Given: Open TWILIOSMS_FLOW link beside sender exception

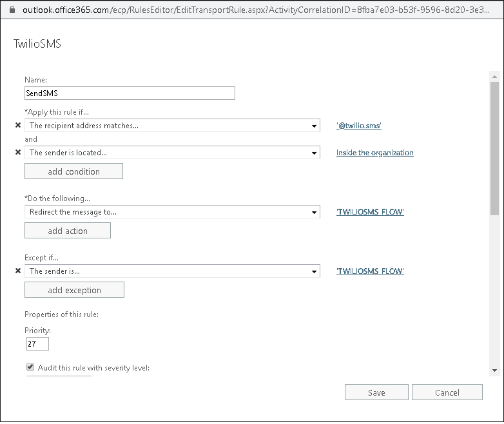Looking at the screenshot, I should point(370,271).
